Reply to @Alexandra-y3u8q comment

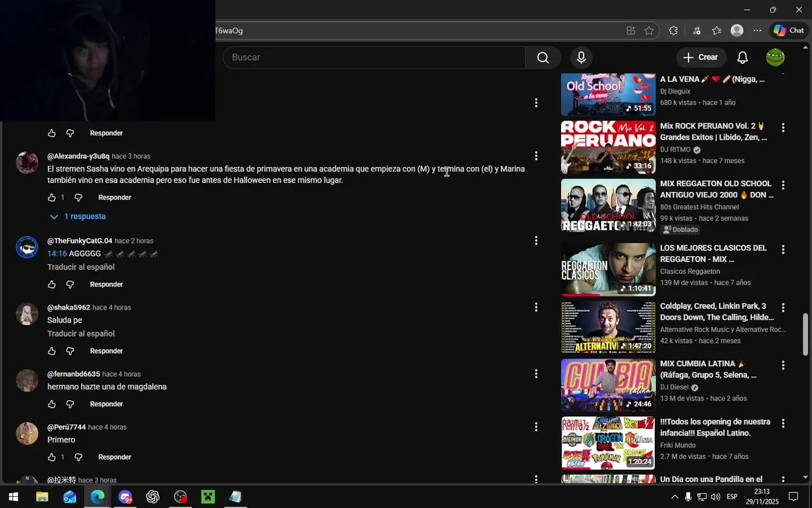115,198
